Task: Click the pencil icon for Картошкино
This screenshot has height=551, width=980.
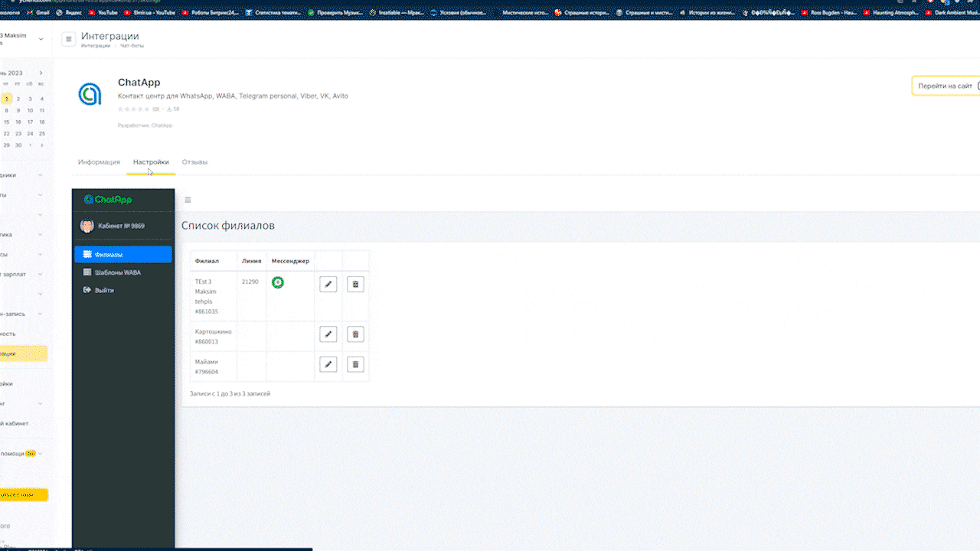Action: tap(328, 334)
